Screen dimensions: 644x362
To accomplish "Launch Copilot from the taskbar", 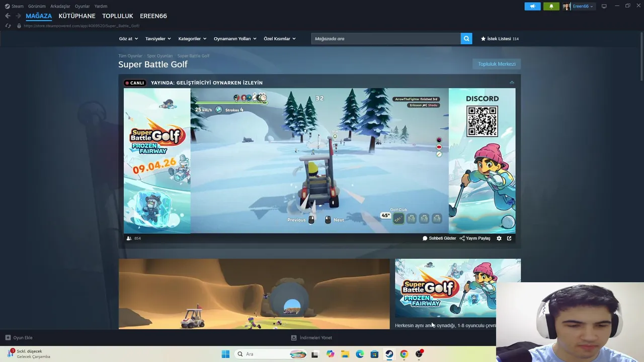I will pos(330,354).
